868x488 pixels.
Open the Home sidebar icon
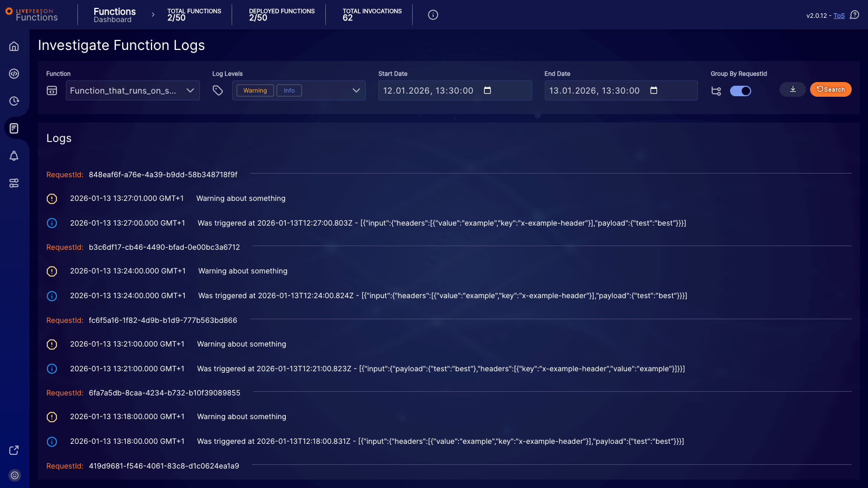coord(14,46)
